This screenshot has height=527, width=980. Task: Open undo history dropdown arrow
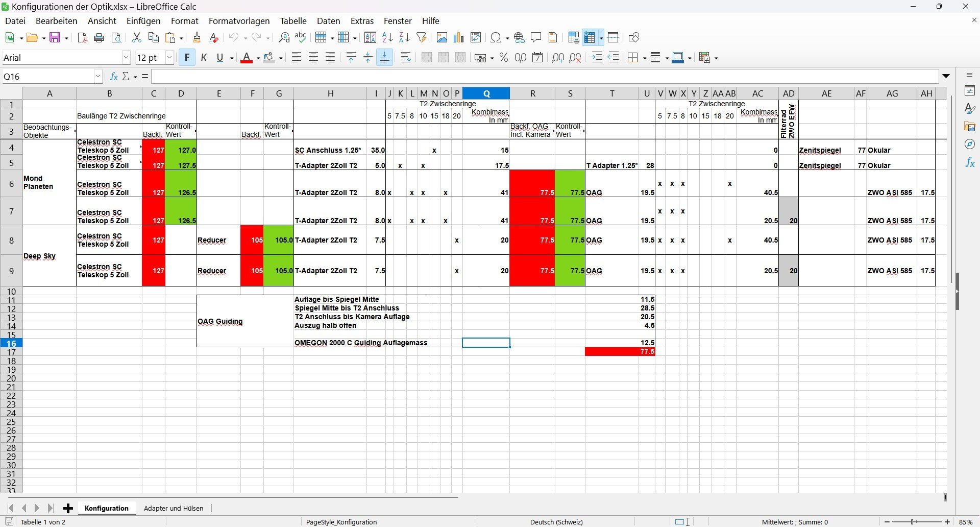246,38
